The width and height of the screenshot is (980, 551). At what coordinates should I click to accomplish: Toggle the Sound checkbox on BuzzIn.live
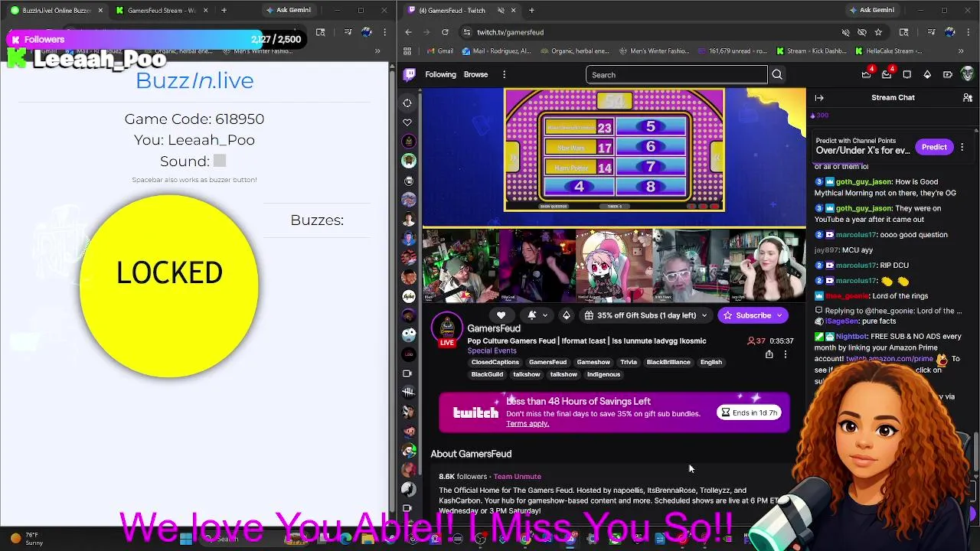220,161
